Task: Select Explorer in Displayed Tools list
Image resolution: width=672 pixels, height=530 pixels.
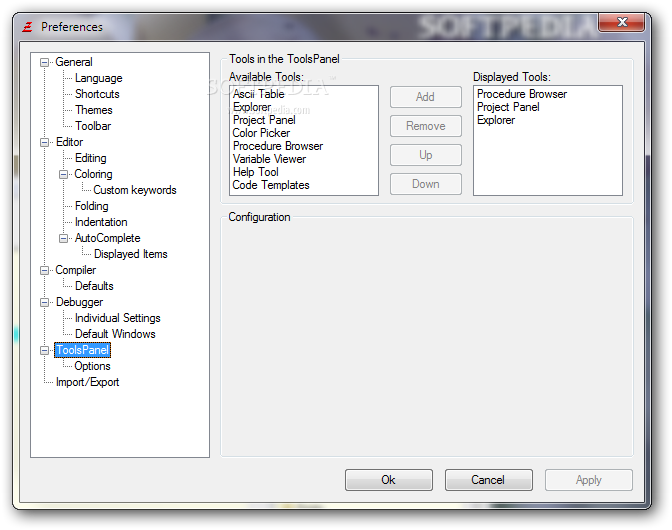Action: (x=496, y=120)
